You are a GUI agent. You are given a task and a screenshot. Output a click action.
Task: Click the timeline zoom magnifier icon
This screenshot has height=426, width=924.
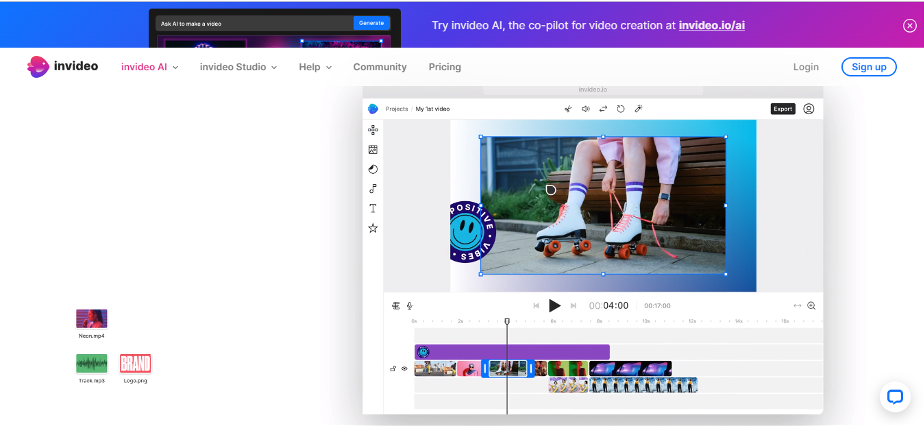(x=811, y=306)
